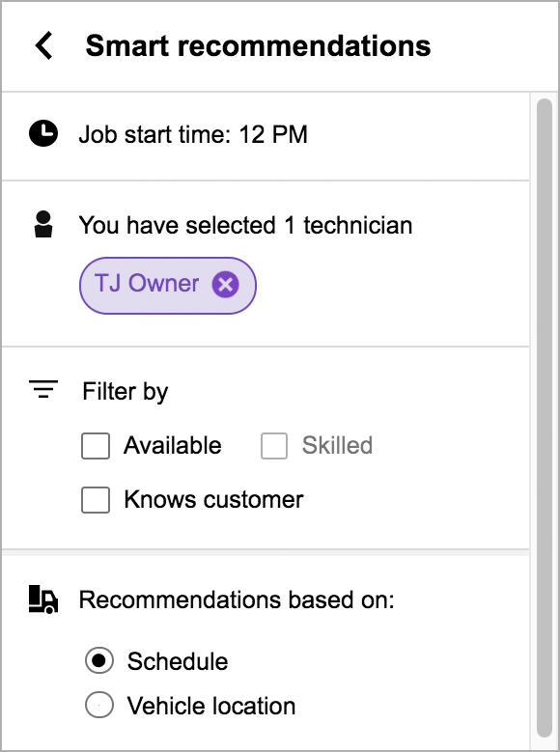Select the Schedule radio button
Viewport: 560px width, 752px height.
click(99, 661)
